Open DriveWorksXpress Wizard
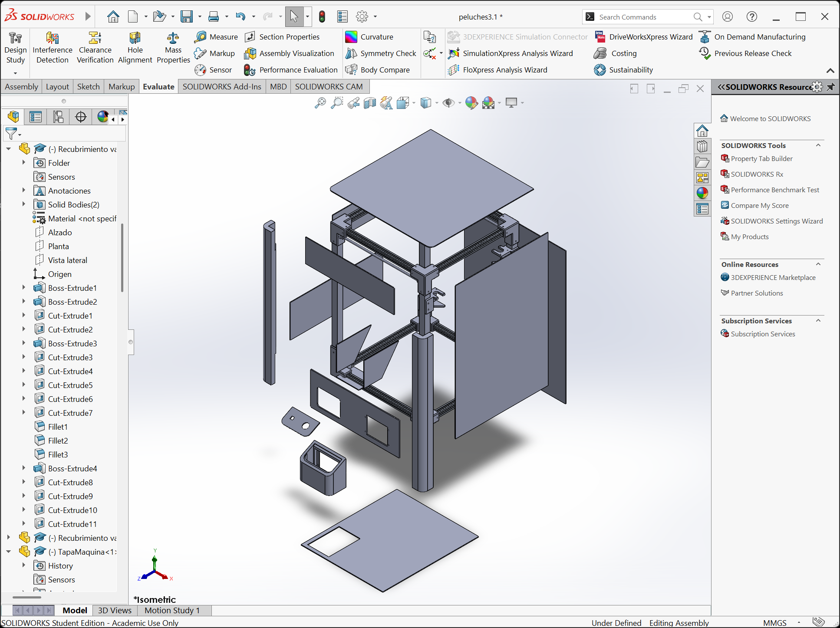Screen dimensions: 840x628 click(x=643, y=37)
